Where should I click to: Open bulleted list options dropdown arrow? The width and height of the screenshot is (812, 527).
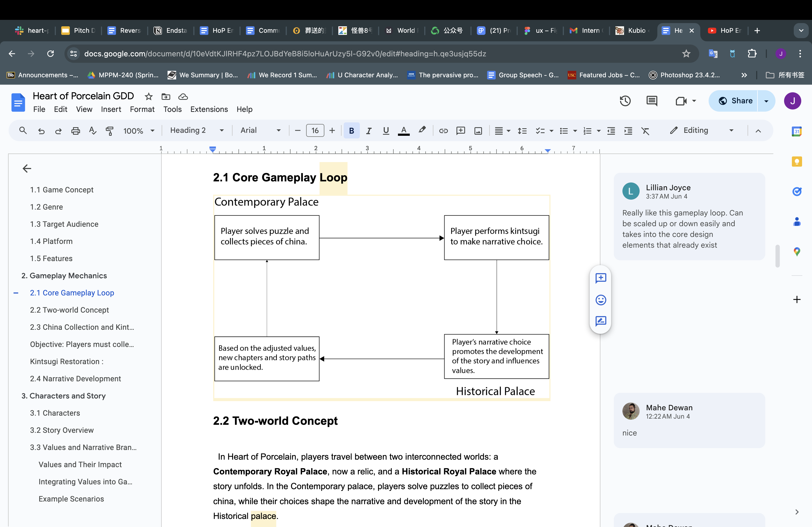pos(575,131)
